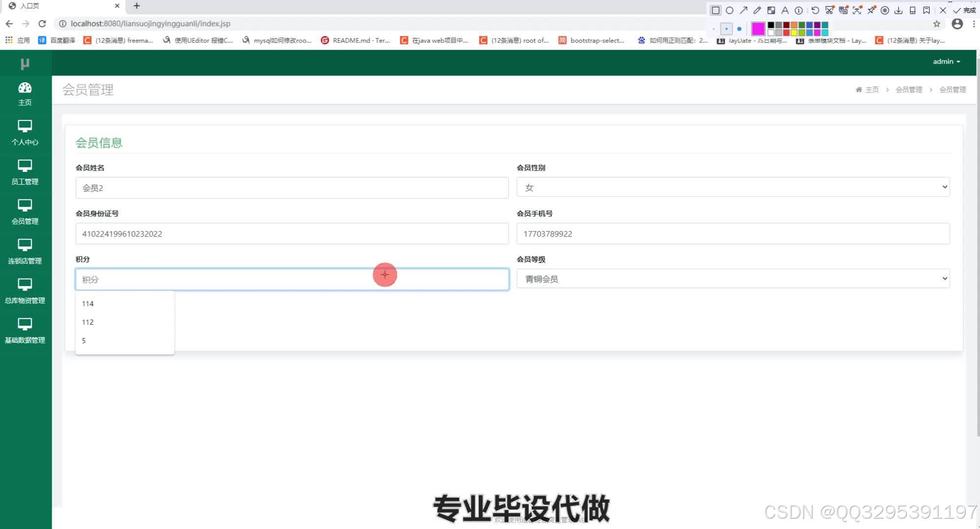Pick the smallest brush size dot
Viewport: 980px width, 529px height.
click(713, 29)
